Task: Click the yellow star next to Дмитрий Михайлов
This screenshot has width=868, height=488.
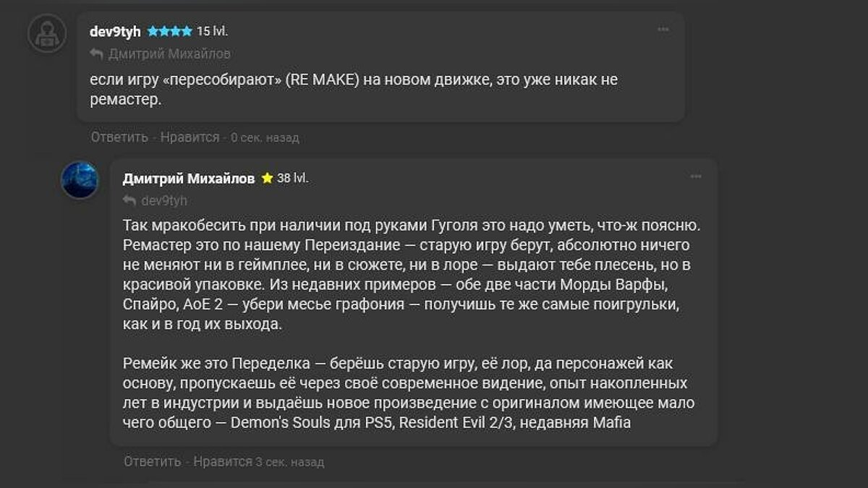Action: pos(267,178)
